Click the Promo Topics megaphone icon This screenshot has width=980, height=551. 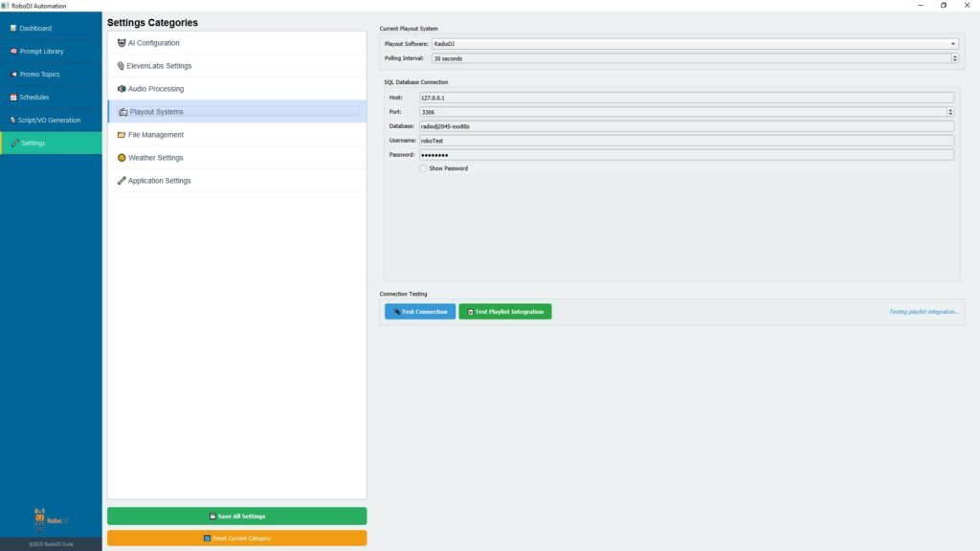coord(13,75)
